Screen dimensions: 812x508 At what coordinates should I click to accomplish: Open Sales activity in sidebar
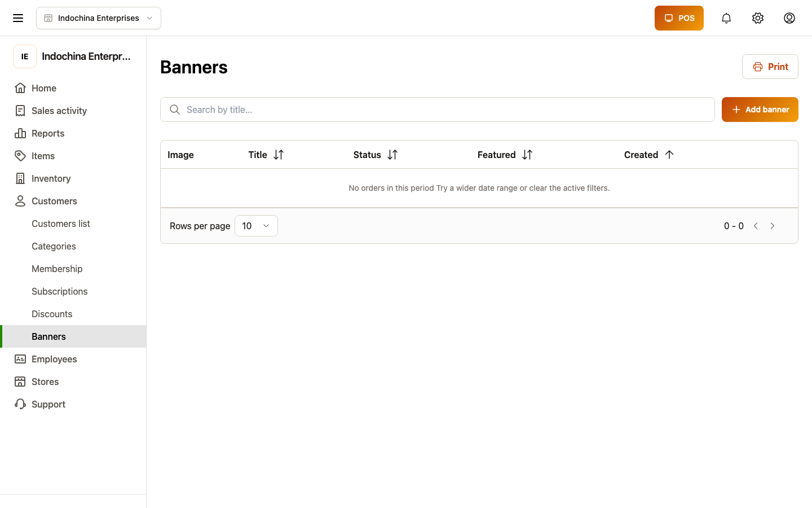pos(73,111)
